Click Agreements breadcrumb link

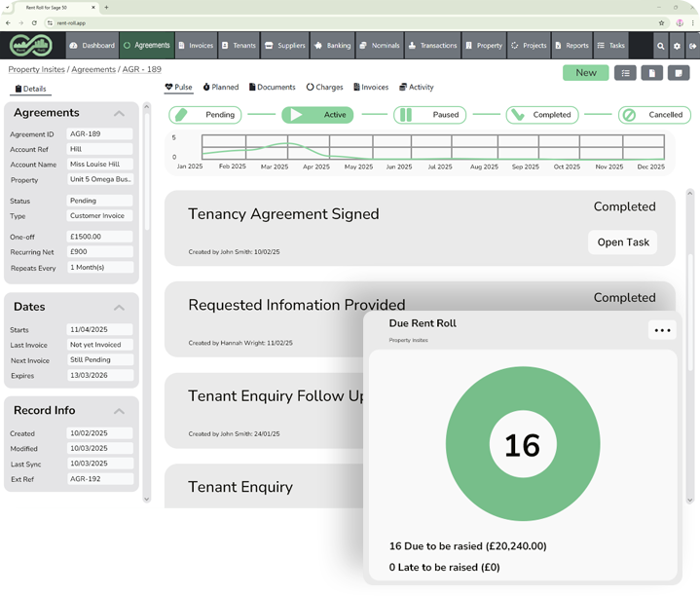(x=93, y=70)
